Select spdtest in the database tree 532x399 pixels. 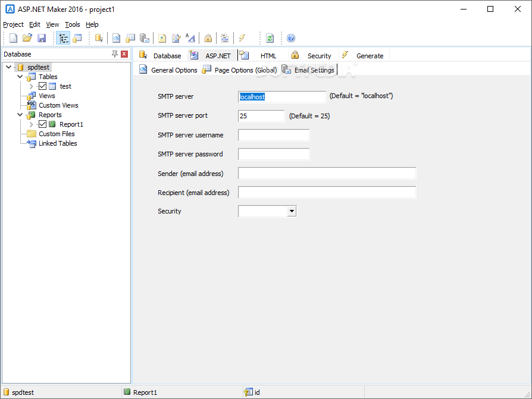[38, 67]
